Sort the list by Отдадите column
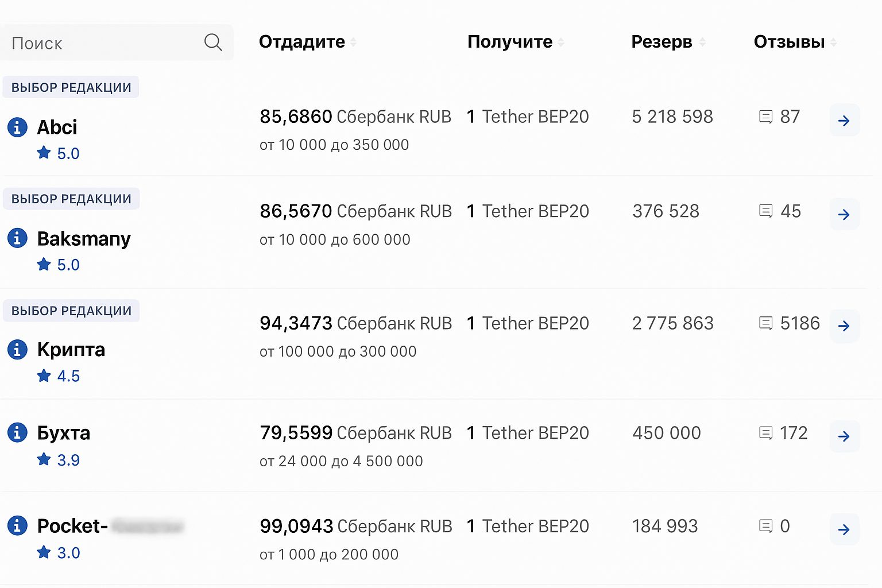 [x=308, y=42]
